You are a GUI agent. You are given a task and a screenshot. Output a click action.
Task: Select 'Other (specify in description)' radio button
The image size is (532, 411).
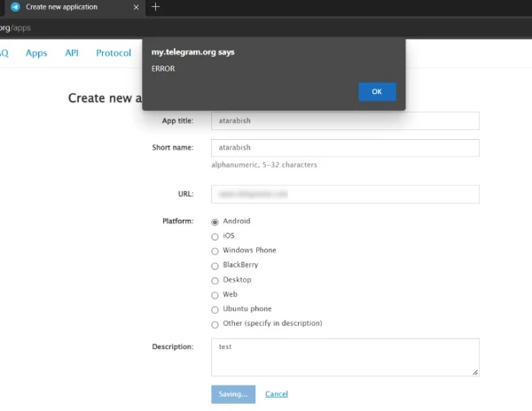click(x=215, y=324)
